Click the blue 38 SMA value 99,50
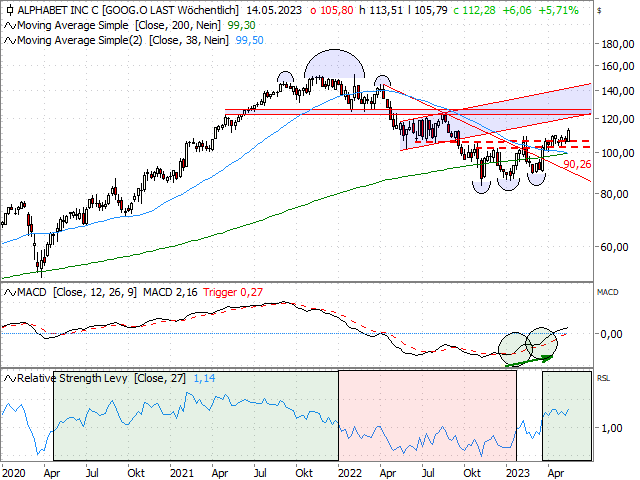Viewport: 640px width, 480px height. [x=249, y=40]
